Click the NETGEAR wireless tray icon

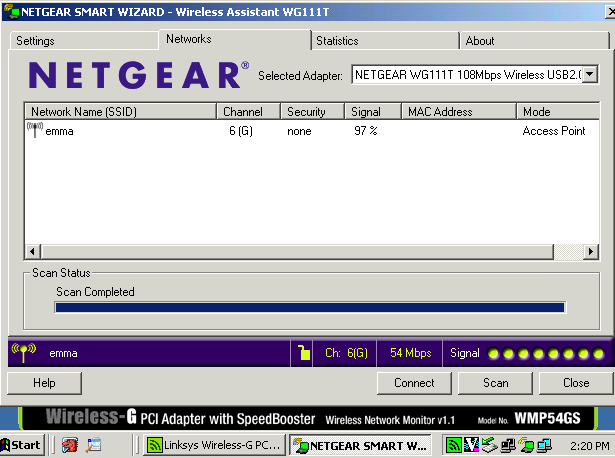point(526,445)
